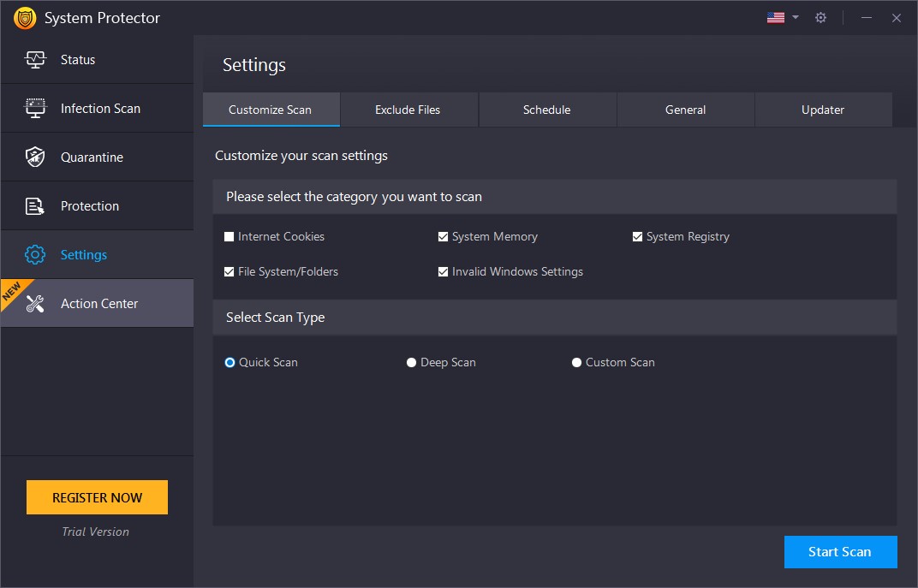The height and width of the screenshot is (588, 918).
Task: Disable the System Memory checkbox
Action: point(444,236)
